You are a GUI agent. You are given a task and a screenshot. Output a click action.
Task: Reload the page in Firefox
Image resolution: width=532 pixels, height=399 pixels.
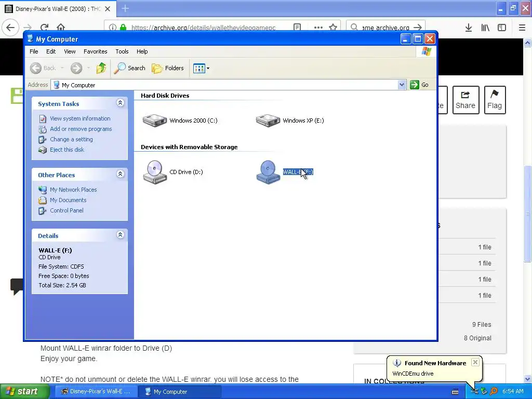click(45, 27)
